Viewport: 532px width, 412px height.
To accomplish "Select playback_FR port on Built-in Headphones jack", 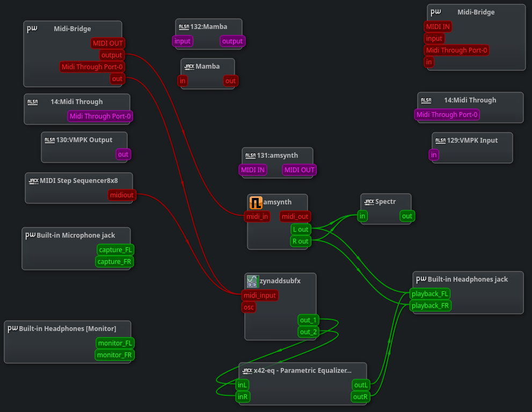I will 430,306.
